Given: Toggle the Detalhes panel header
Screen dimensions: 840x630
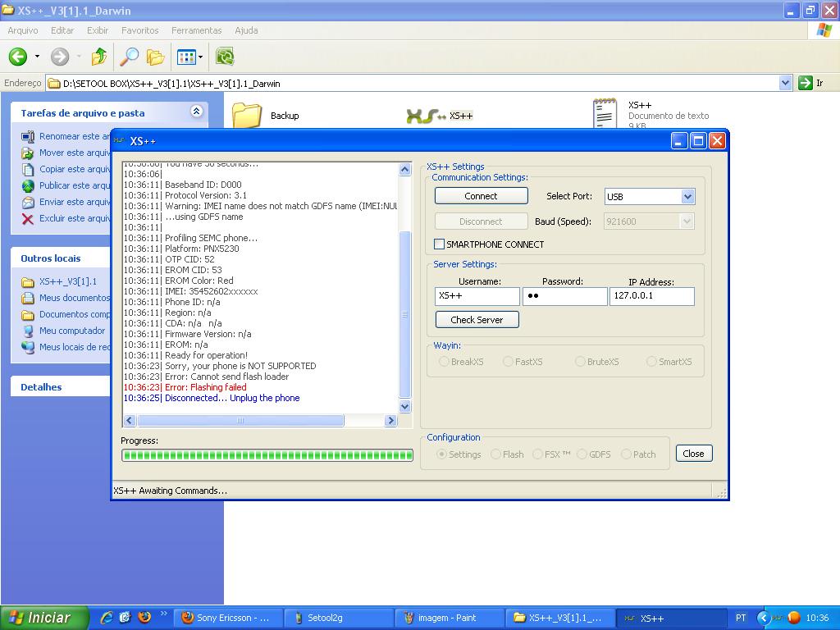Looking at the screenshot, I should tap(60, 387).
